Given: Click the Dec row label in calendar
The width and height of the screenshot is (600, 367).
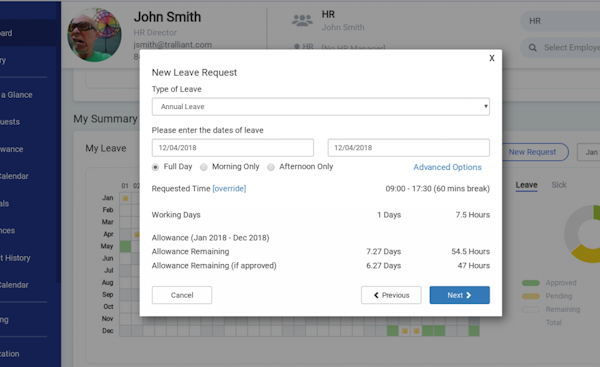Looking at the screenshot, I should (108, 331).
